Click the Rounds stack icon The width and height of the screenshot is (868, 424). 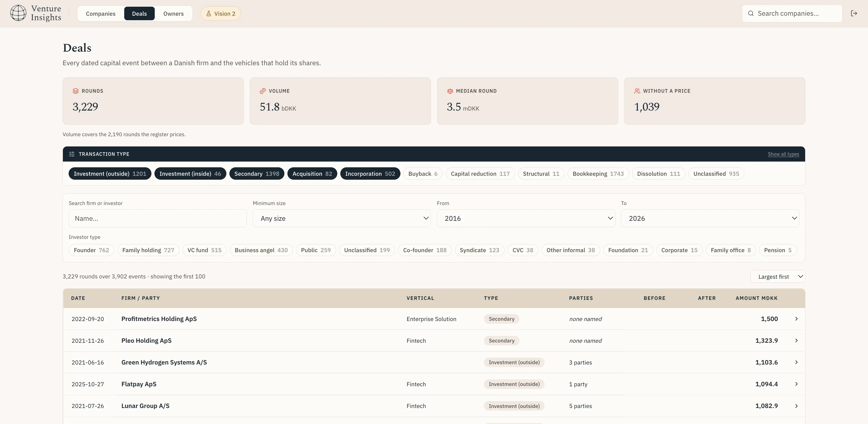point(76,91)
